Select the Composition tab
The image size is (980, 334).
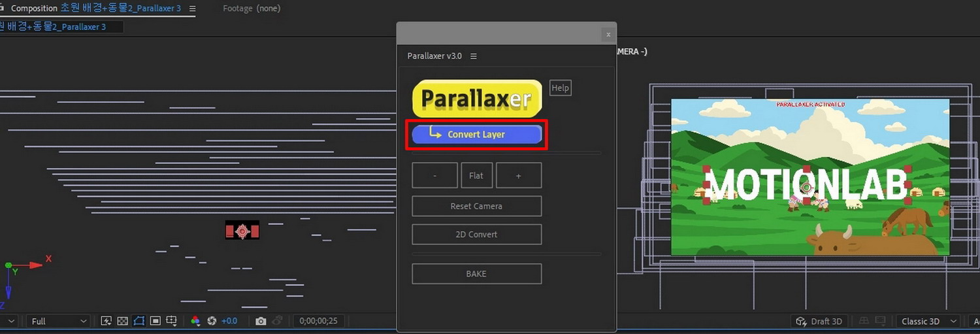coord(95,8)
